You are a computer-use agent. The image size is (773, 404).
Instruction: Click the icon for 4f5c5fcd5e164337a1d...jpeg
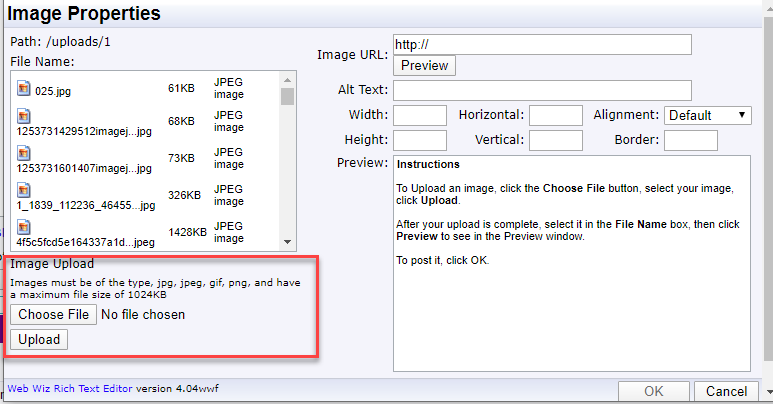pos(24,227)
